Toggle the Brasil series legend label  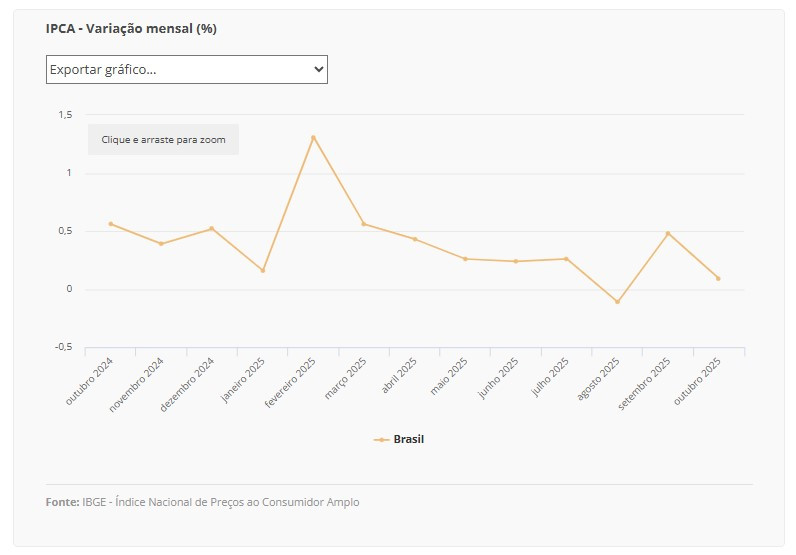point(409,439)
